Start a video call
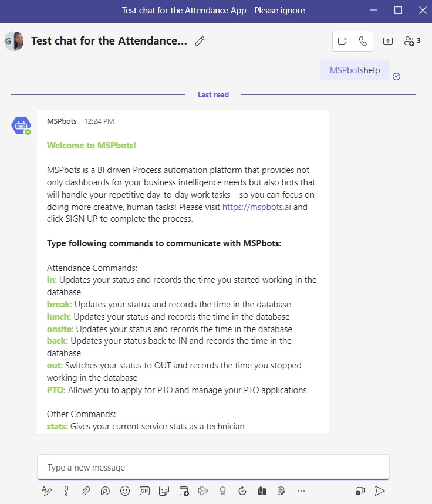This screenshot has width=432, height=504. click(x=342, y=41)
